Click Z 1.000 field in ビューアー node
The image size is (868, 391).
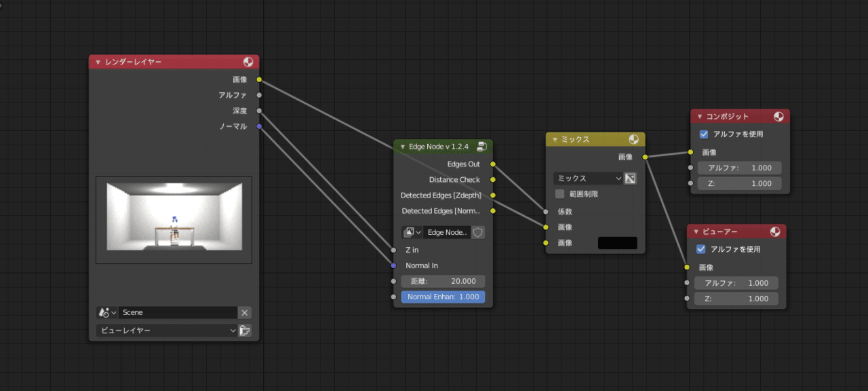coord(736,299)
